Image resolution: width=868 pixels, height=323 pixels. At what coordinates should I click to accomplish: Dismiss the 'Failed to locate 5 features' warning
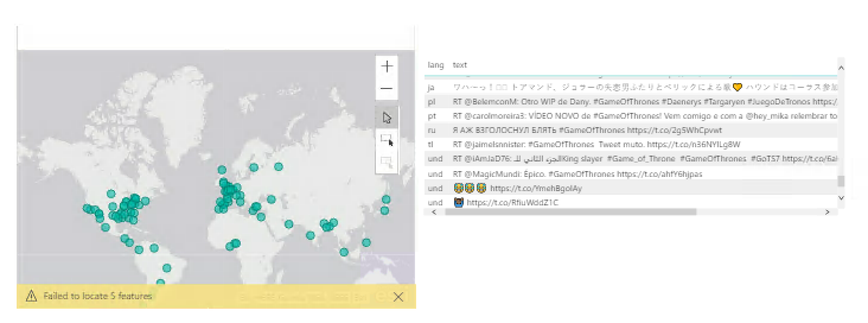[398, 297]
